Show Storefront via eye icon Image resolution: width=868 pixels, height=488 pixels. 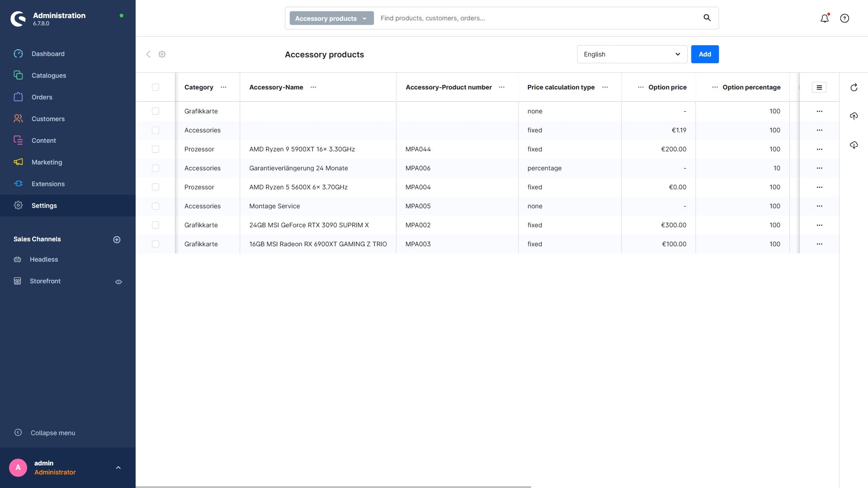point(118,282)
